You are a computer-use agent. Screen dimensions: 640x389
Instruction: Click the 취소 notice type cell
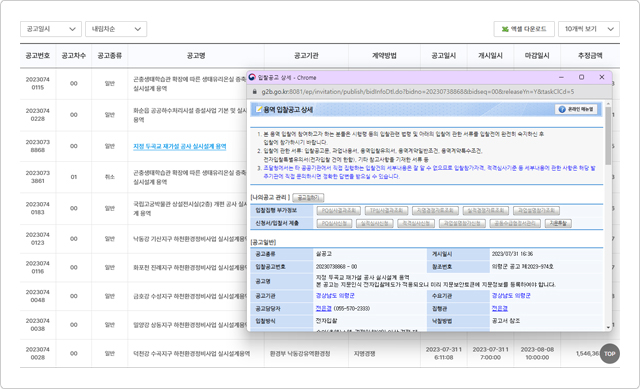point(109,177)
